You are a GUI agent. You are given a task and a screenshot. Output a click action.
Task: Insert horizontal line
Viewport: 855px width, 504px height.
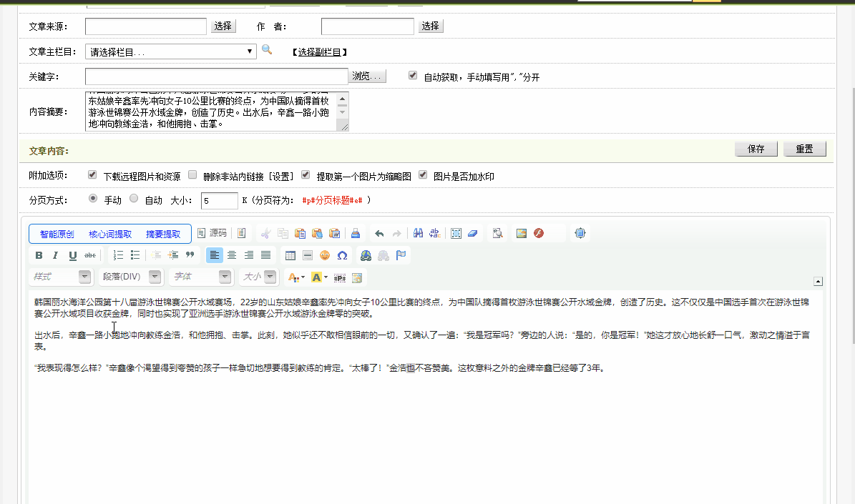coord(308,255)
